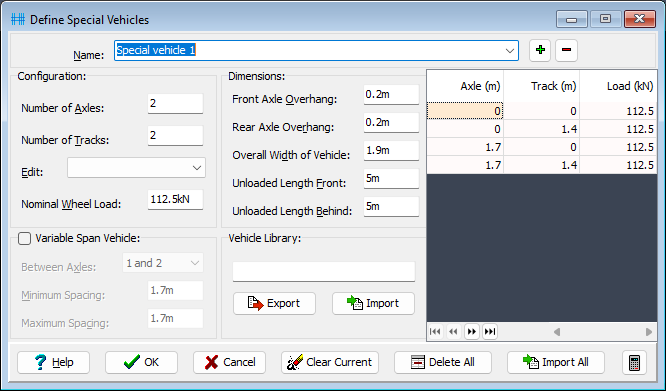
Task: Select second row Track cell 1.4
Action: 542,129
